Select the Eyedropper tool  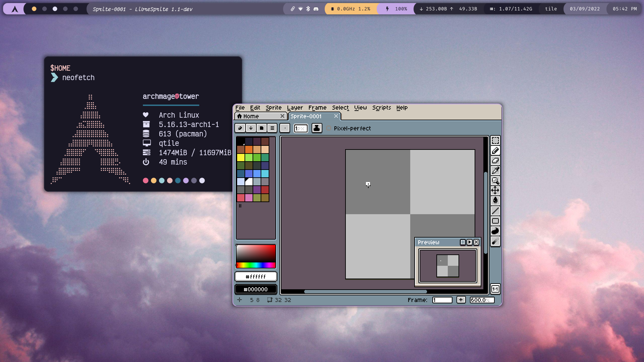(x=495, y=171)
